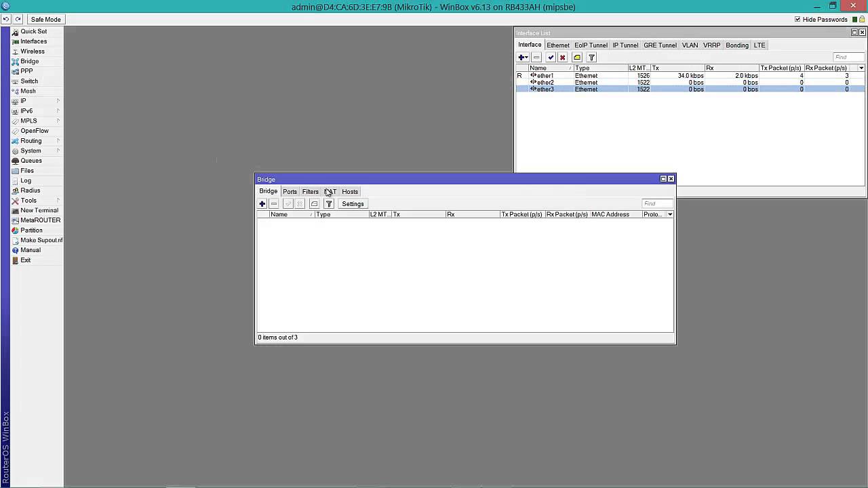This screenshot has height=488, width=868.
Task: Open the Wireless section in the sidebar
Action: [32, 52]
